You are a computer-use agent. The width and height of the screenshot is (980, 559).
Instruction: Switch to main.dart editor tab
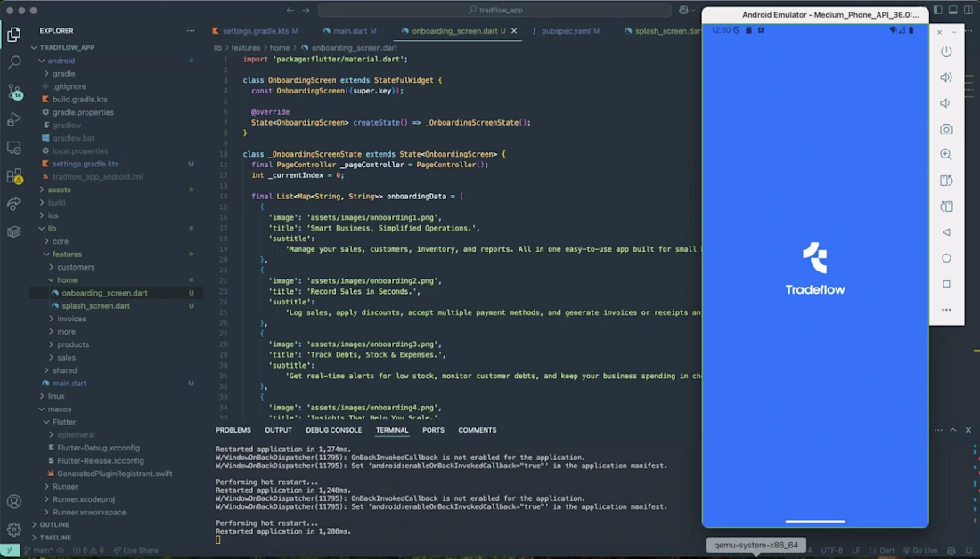(350, 30)
